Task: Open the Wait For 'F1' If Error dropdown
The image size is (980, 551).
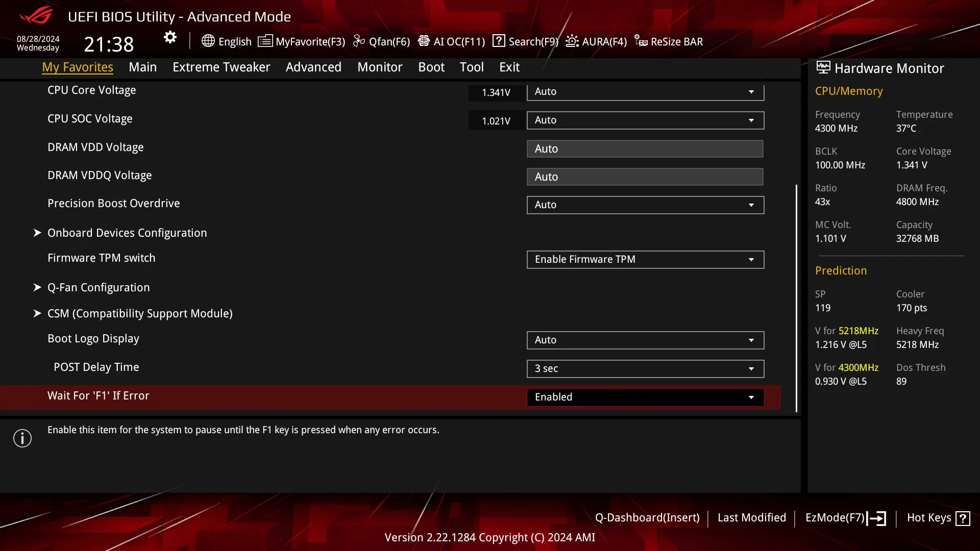Action: tap(645, 397)
